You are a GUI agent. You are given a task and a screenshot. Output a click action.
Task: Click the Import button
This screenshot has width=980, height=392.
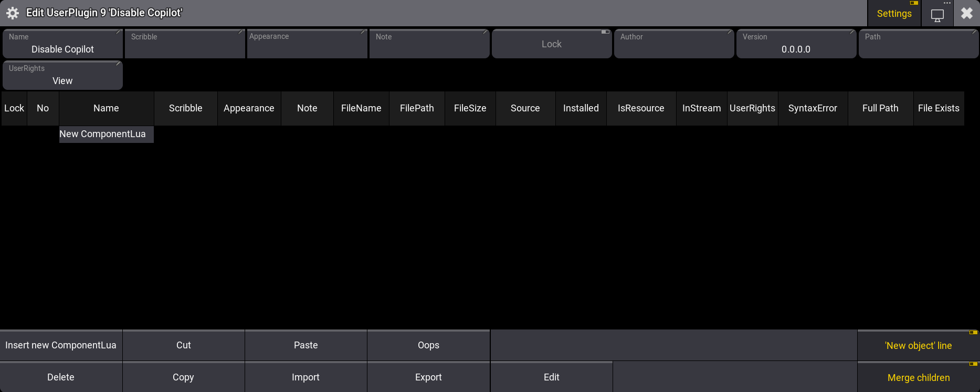point(305,377)
